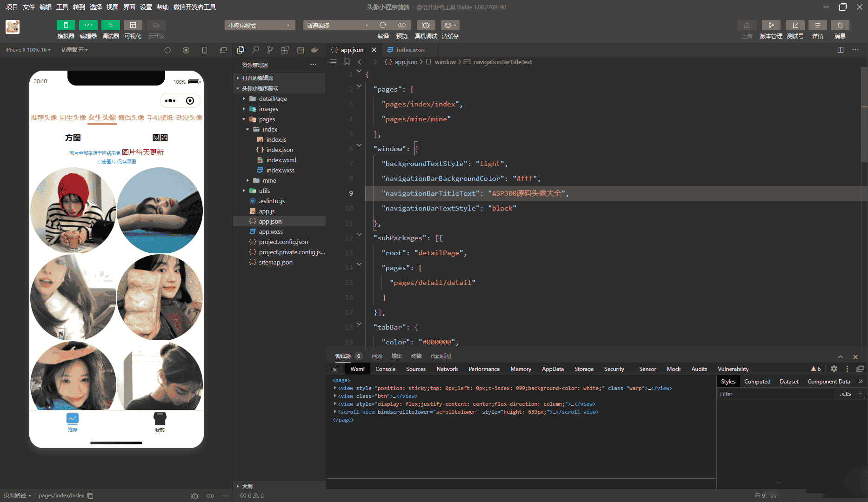Click the element inspector picker icon
868x502 pixels.
[334, 369]
